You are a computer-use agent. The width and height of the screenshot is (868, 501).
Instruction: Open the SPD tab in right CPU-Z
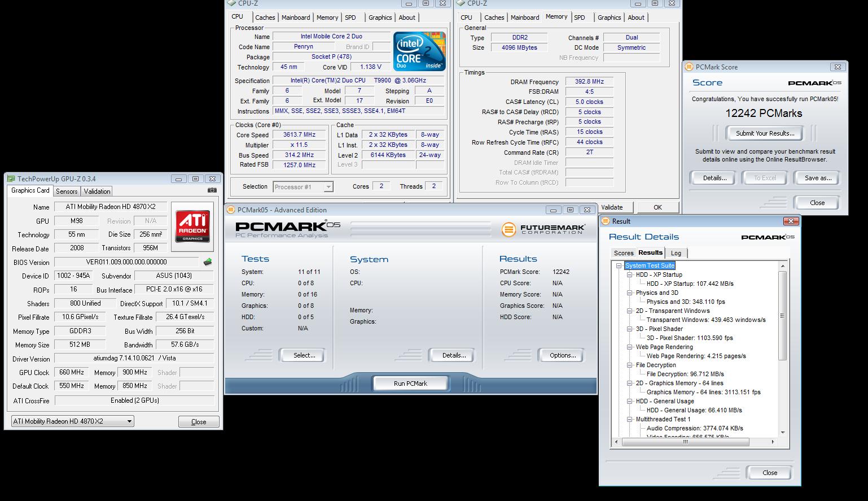(580, 18)
